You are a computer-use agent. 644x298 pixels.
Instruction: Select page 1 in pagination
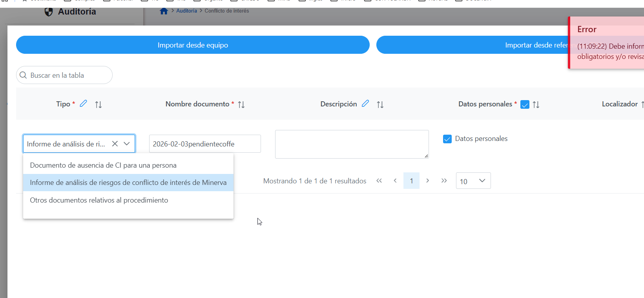(411, 181)
